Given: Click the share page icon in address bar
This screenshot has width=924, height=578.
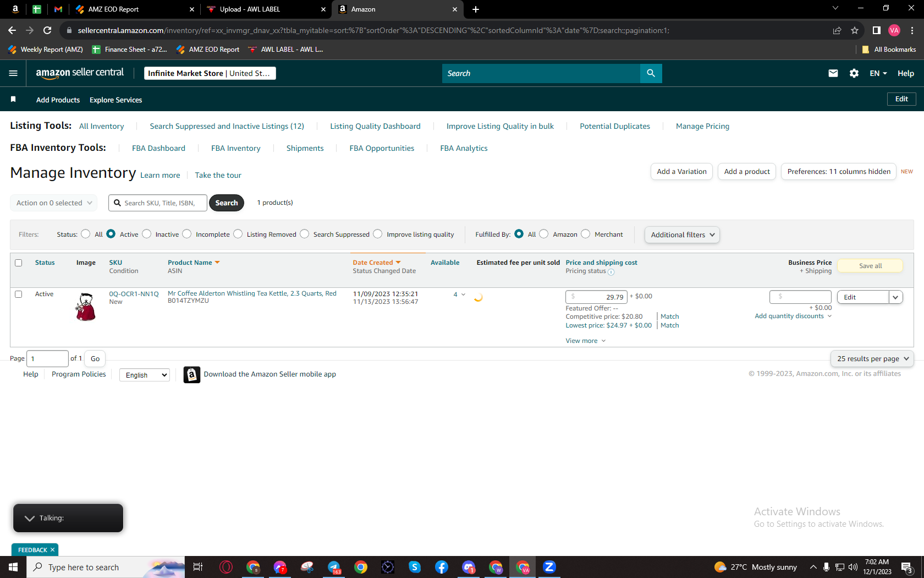Looking at the screenshot, I should pos(837,30).
